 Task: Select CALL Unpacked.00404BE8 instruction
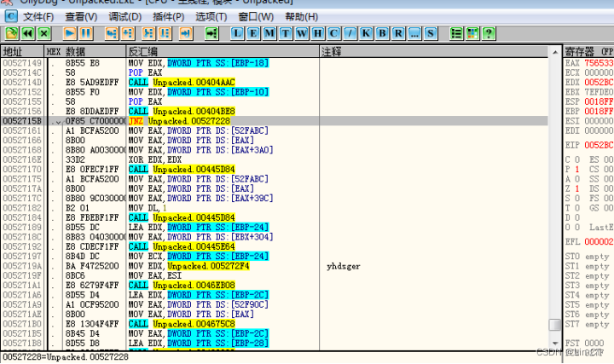[182, 111]
